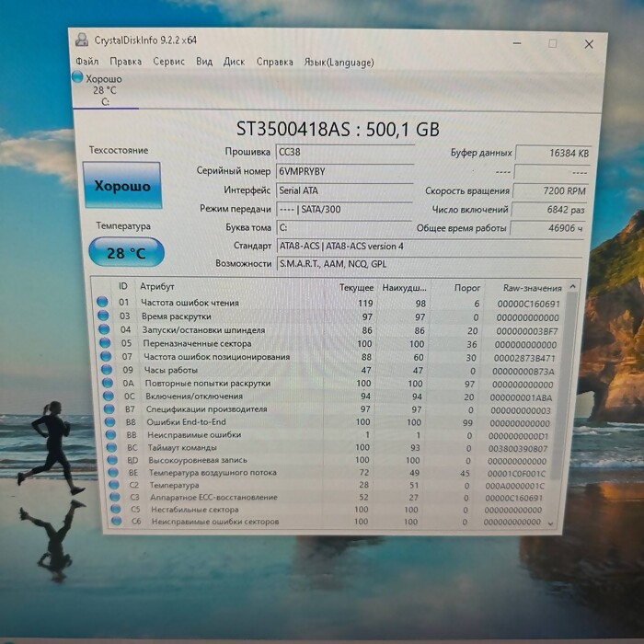Open the Правка menu
The height and width of the screenshot is (644, 644).
[126, 62]
